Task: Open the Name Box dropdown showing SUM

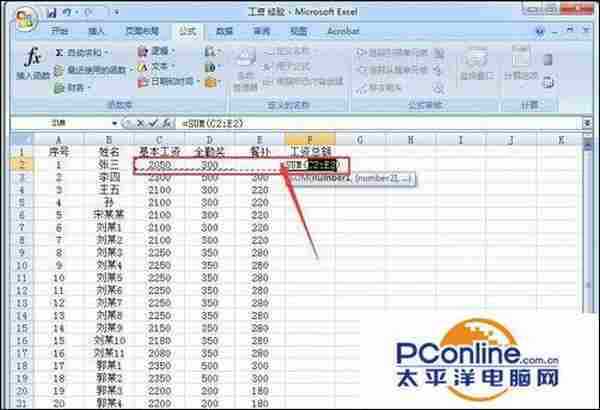Action: [115, 122]
